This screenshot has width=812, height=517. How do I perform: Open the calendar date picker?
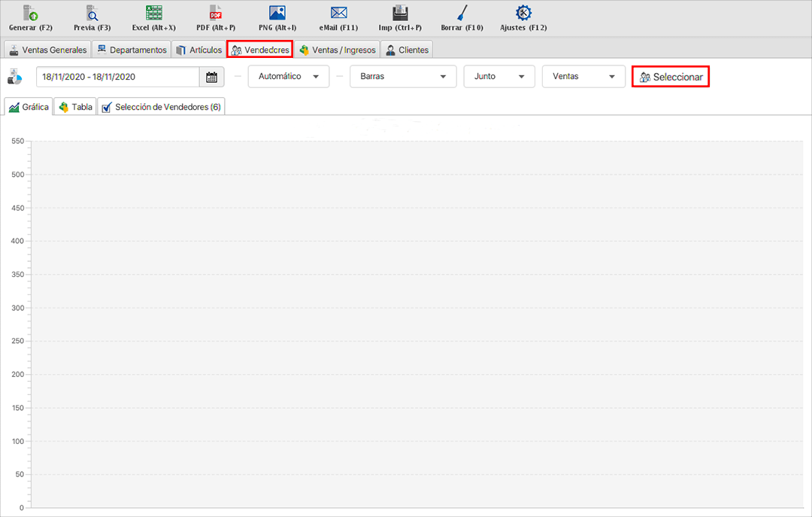[x=211, y=77]
